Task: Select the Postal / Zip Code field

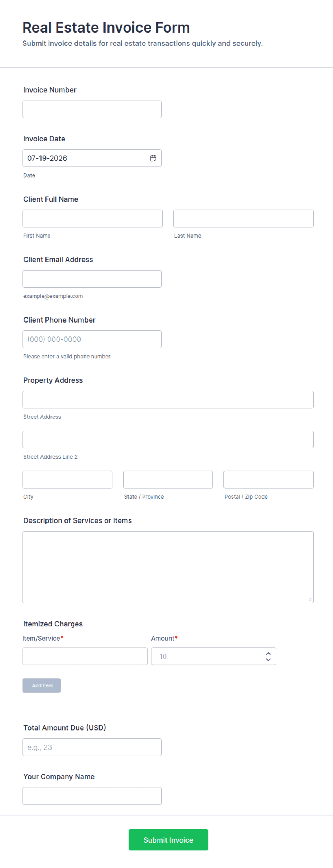Action: tap(269, 480)
